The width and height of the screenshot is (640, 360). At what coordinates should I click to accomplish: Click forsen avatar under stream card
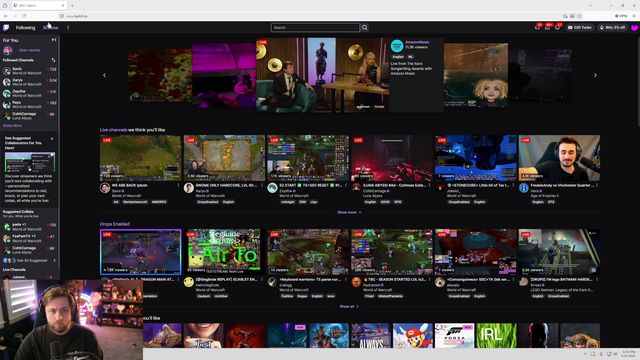click(x=524, y=282)
